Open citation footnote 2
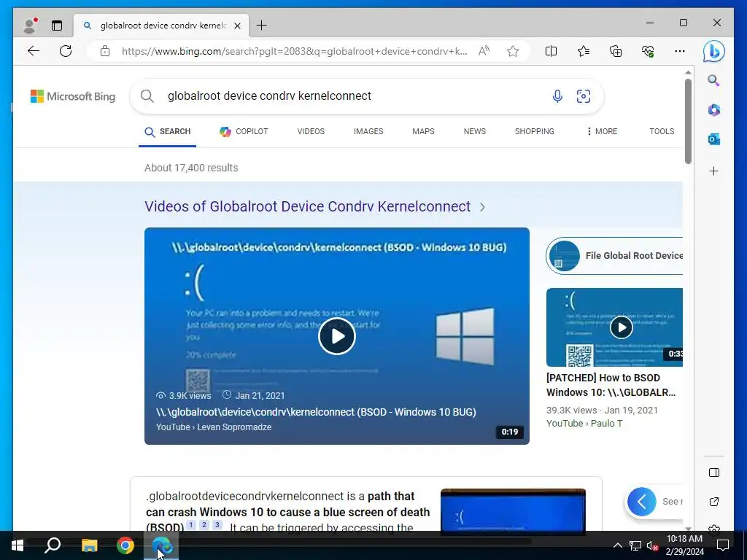This screenshot has height=560, width=747. coord(204,525)
